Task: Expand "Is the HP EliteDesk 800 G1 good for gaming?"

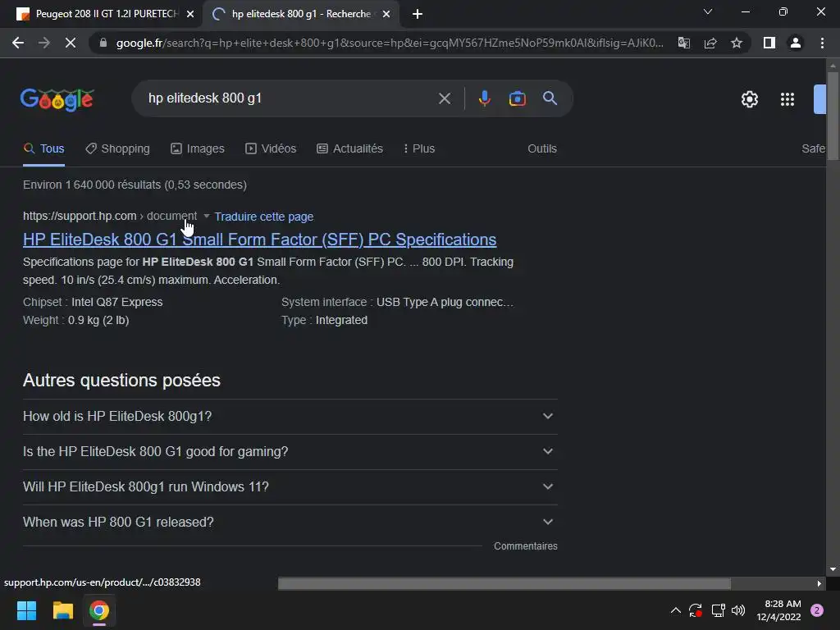Action: click(x=290, y=452)
